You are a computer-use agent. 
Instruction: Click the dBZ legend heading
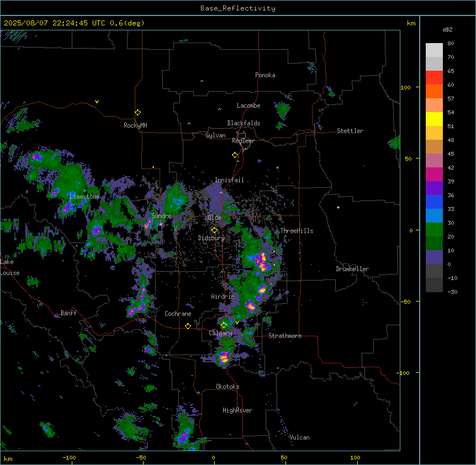447,29
